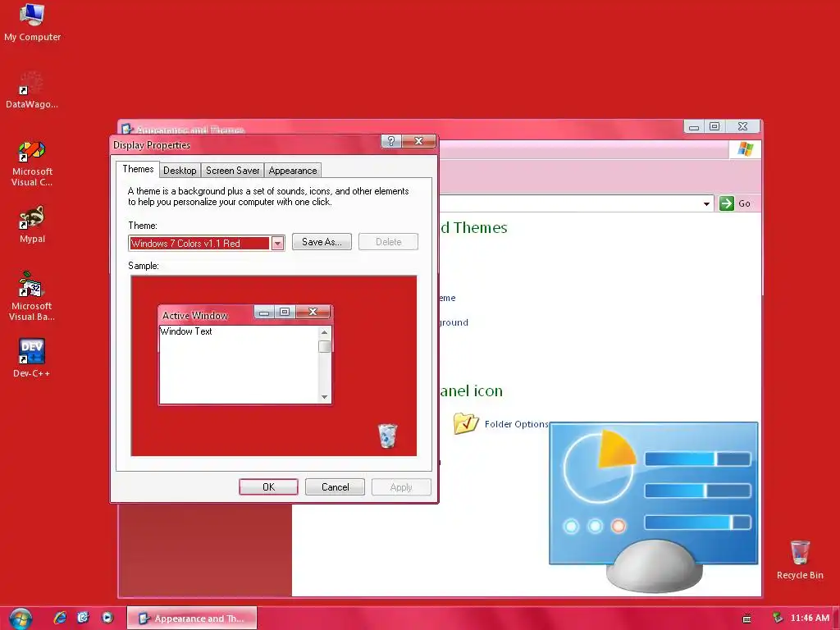The height and width of the screenshot is (630, 840).
Task: Click sample window scrollbar down arrow
Action: click(324, 397)
